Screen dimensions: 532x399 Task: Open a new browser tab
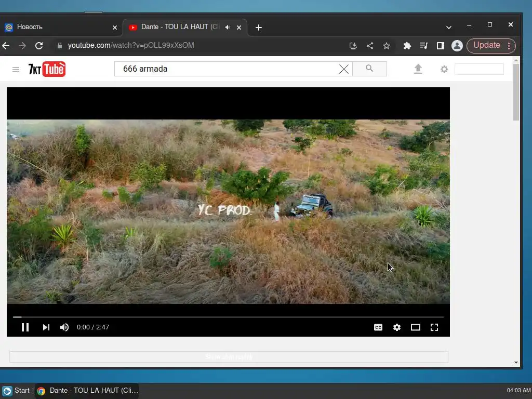pyautogui.click(x=259, y=28)
